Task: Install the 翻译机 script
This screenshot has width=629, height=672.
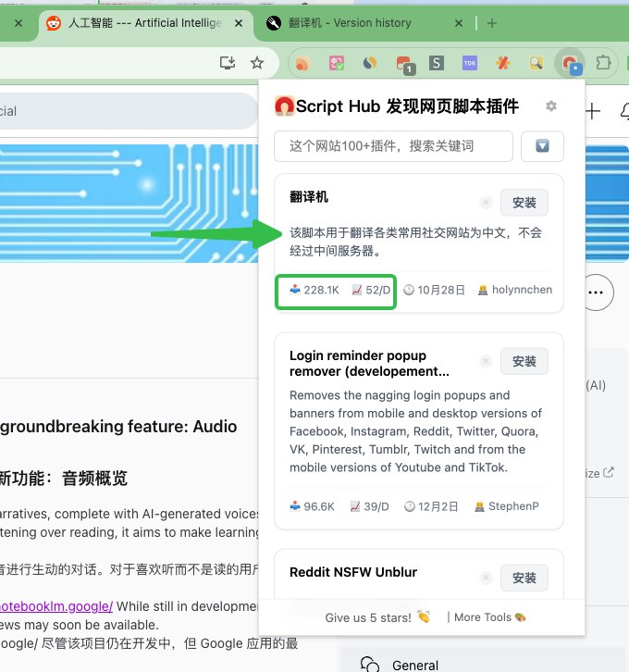Action: click(x=524, y=203)
